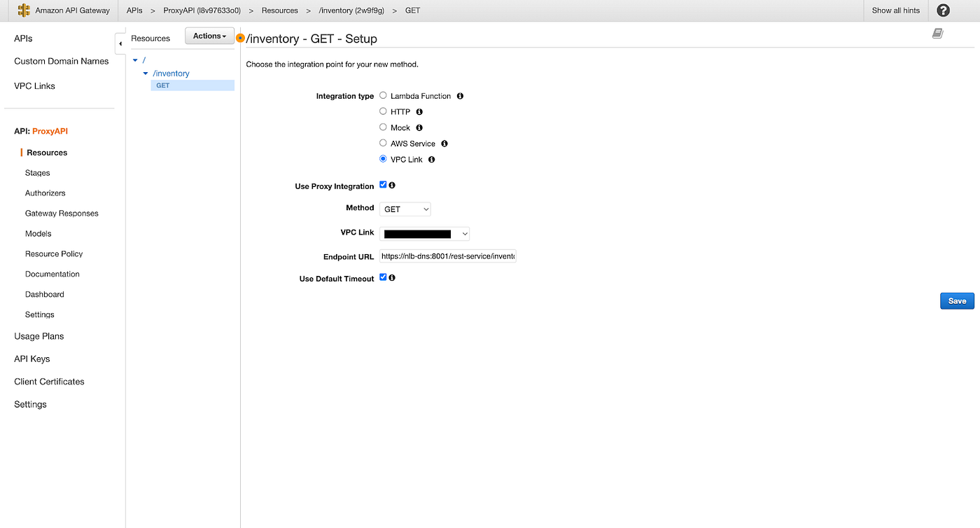This screenshot has width=980, height=528.
Task: Click info icon next to HTTP
Action: pos(419,112)
